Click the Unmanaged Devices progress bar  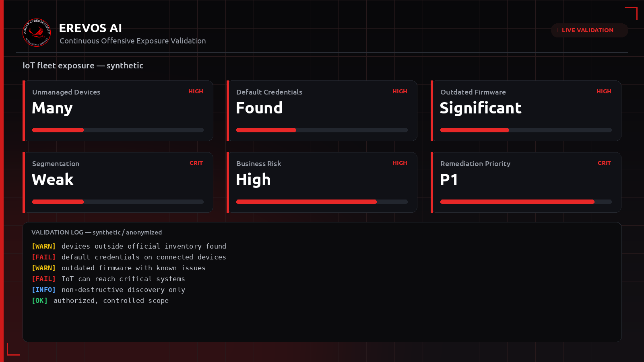(118, 130)
